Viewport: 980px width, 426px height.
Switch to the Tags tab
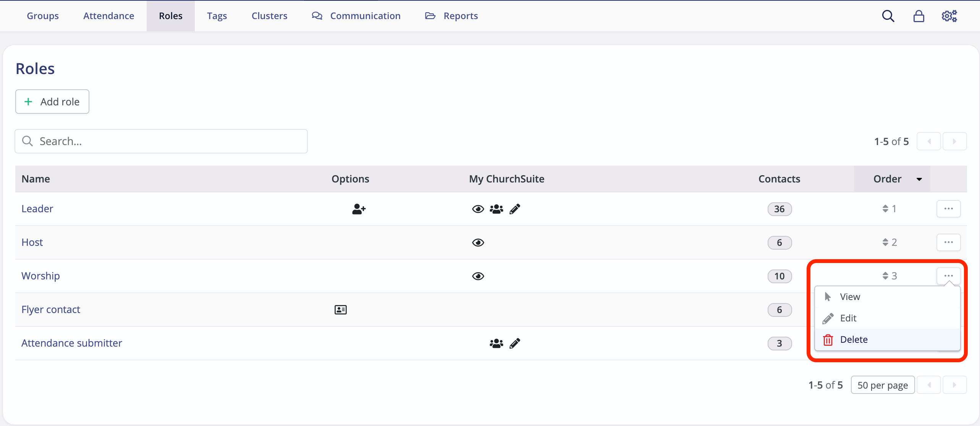pyautogui.click(x=217, y=16)
